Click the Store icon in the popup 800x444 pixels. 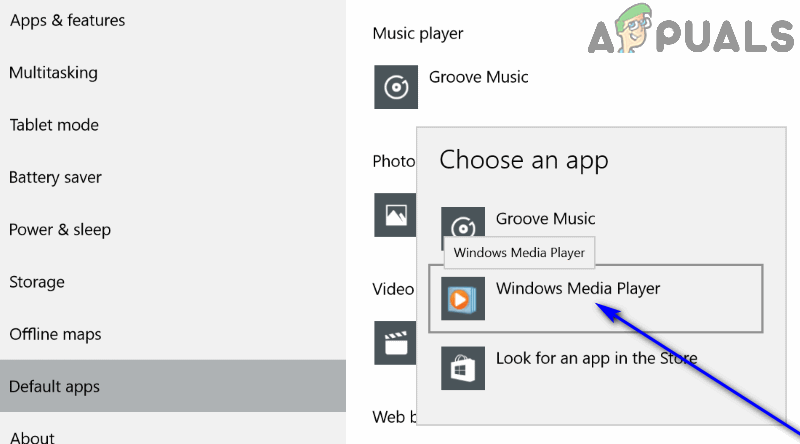[462, 367]
